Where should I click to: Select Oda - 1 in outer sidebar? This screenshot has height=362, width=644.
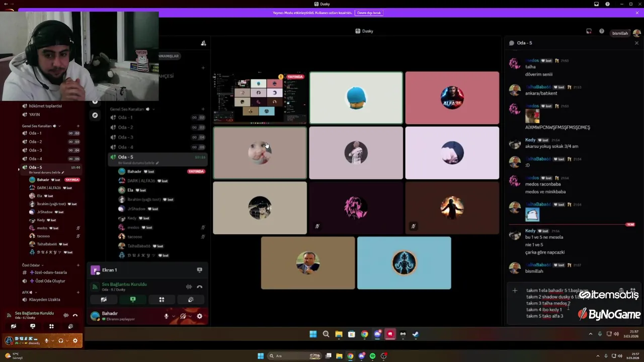(x=50, y=133)
